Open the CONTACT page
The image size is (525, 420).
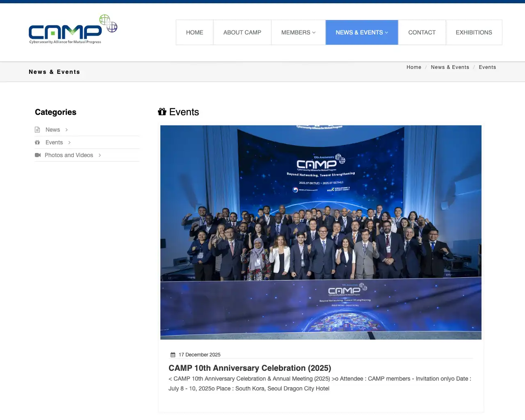[422, 32]
